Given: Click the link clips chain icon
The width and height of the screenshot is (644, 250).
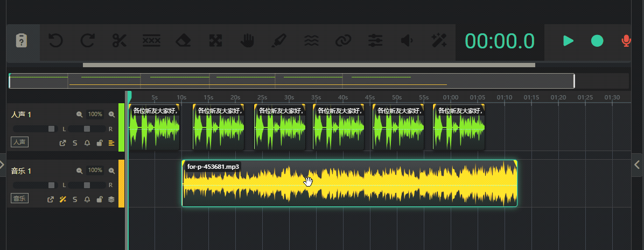Looking at the screenshot, I should click(343, 41).
